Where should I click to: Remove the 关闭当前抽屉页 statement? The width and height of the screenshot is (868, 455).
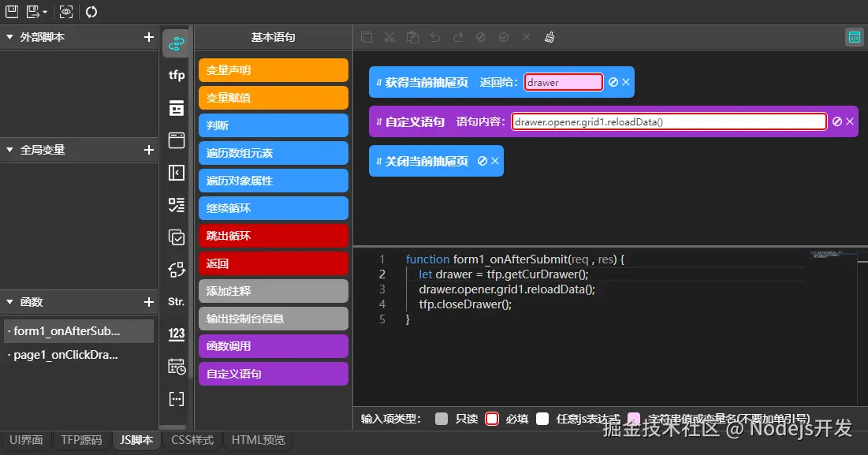tap(495, 161)
